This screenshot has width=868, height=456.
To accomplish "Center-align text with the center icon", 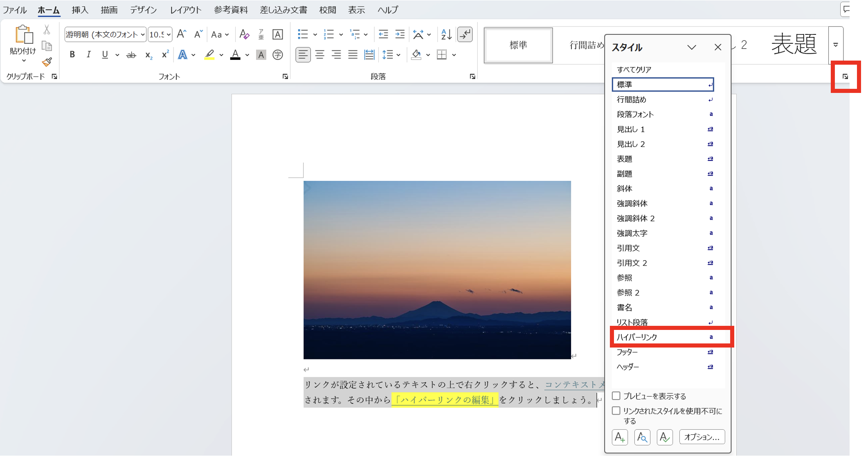I will (320, 54).
